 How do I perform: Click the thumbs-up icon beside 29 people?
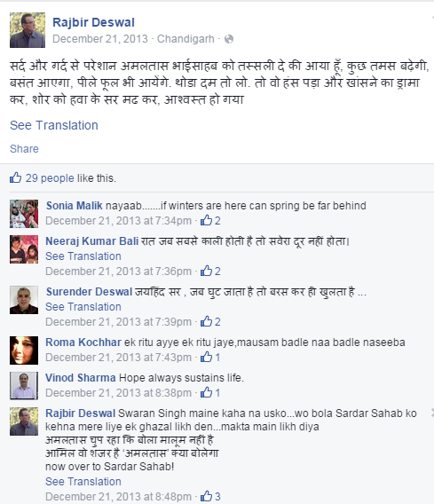[x=15, y=177]
